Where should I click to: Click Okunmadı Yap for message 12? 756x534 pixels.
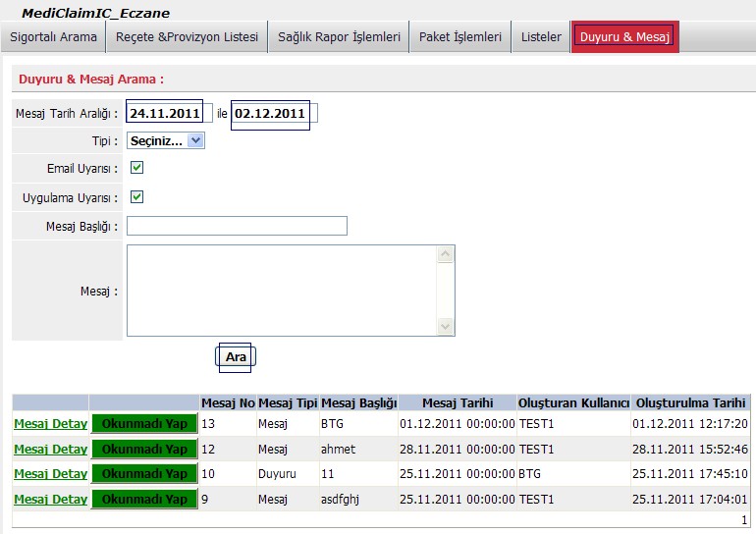(x=144, y=449)
